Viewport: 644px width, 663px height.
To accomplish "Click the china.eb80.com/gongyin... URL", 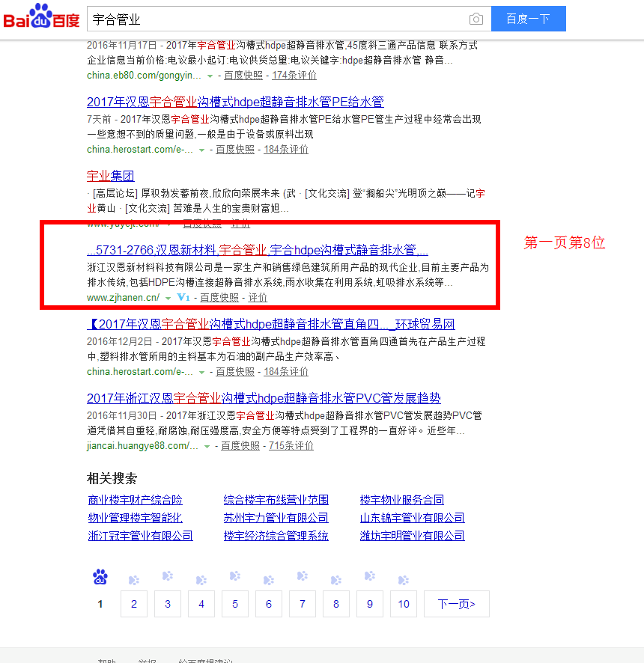I will 144,76.
